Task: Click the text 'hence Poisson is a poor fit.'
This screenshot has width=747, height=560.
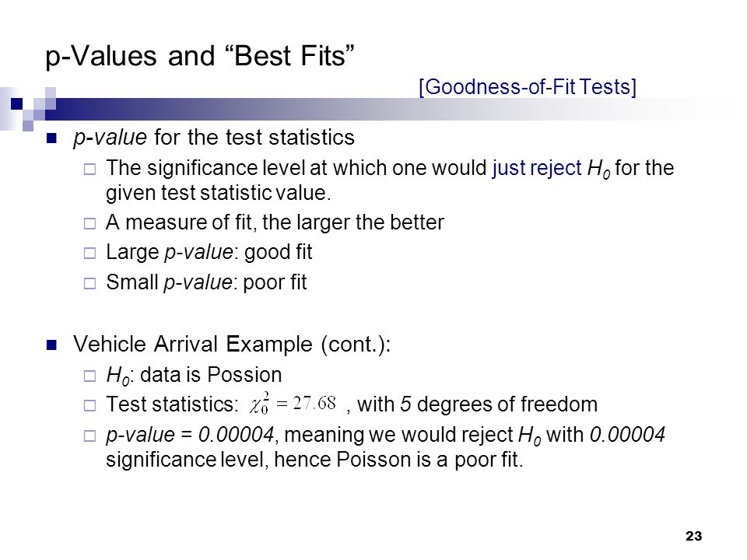Action: tap(398, 460)
